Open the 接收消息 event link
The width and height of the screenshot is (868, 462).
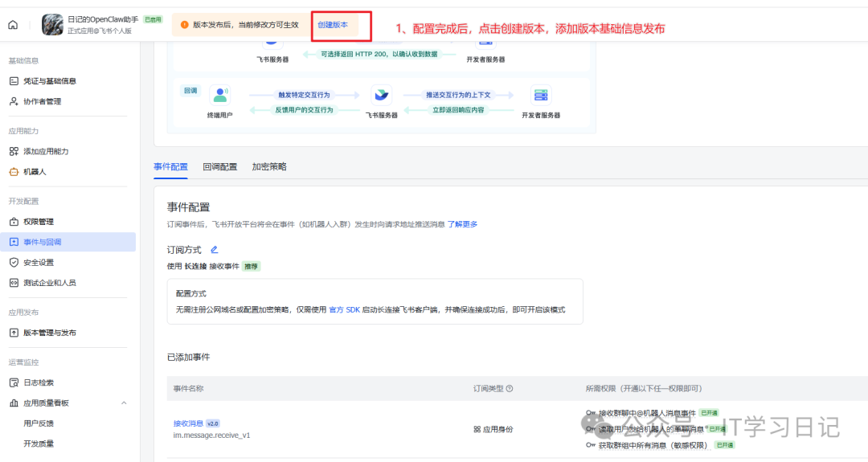click(188, 423)
